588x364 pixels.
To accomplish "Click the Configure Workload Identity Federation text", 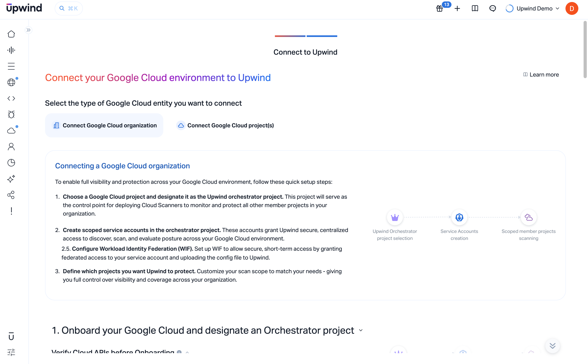I will [x=133, y=249].
